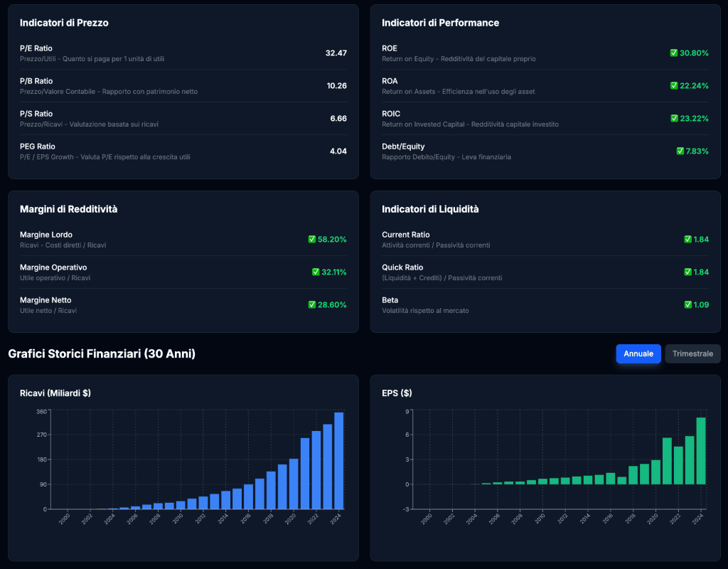
Task: Click the 2021 bar in EPS chart
Action: coord(667,461)
